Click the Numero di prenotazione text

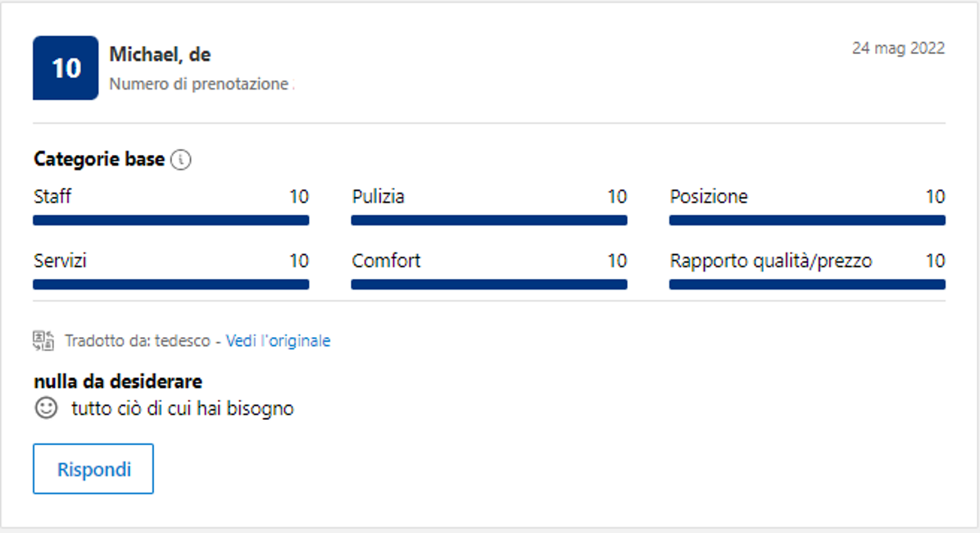pyautogui.click(x=199, y=84)
